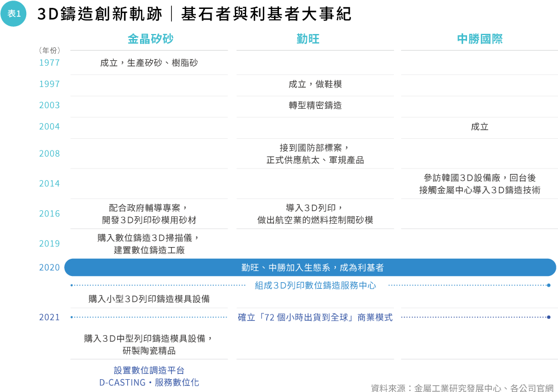Click the 1997 year marker
Viewport: 558px width, 392px height.
[x=49, y=84]
